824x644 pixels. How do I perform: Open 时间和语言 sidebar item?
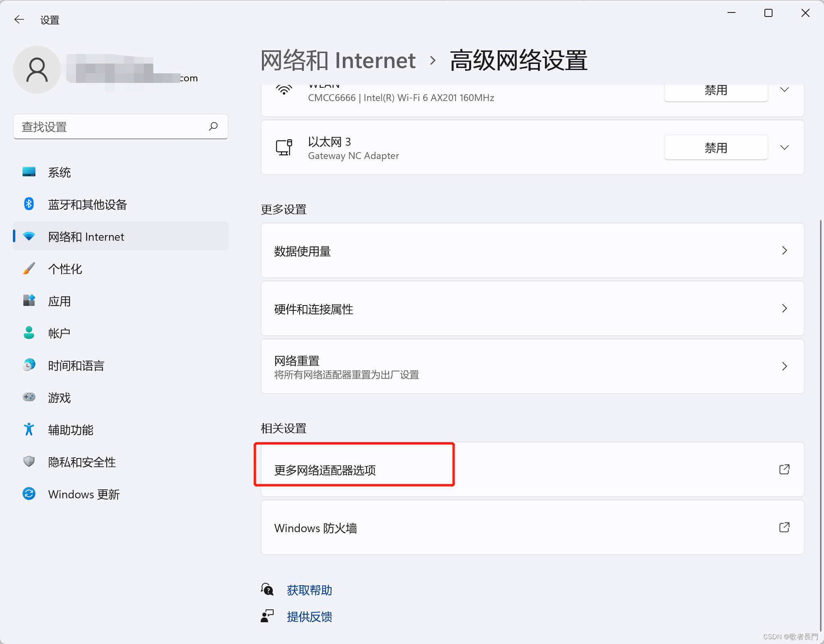tap(76, 365)
